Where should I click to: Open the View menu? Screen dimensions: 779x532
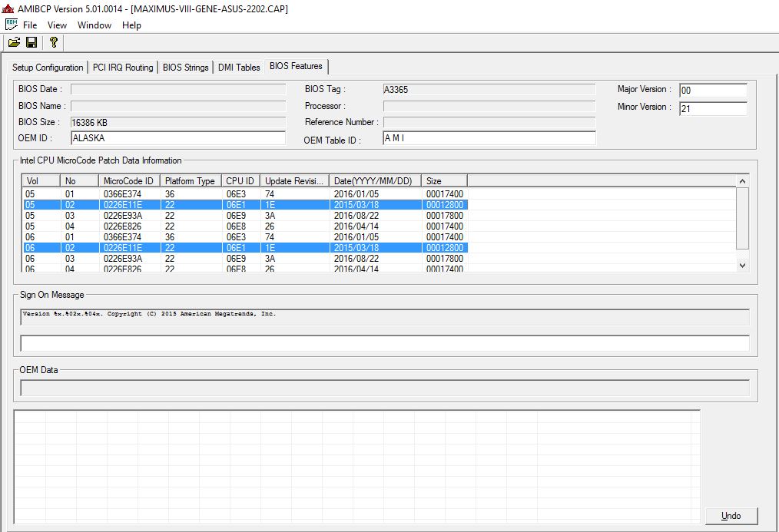click(x=57, y=25)
